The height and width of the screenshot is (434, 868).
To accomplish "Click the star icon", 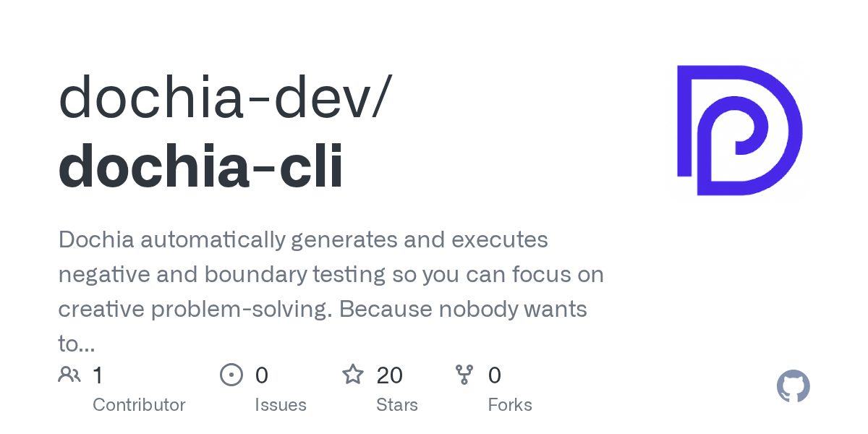I will pyautogui.click(x=352, y=375).
